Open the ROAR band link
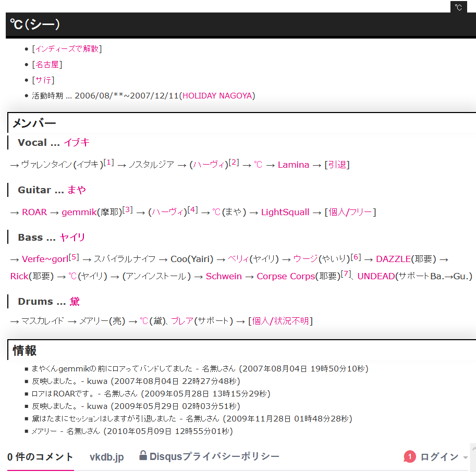The height and width of the screenshot is (472, 476). coord(34,212)
